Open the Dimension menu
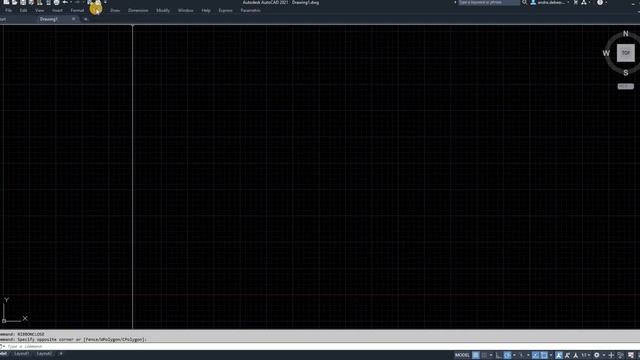Screen dimensions: 640x360 tap(138, 11)
